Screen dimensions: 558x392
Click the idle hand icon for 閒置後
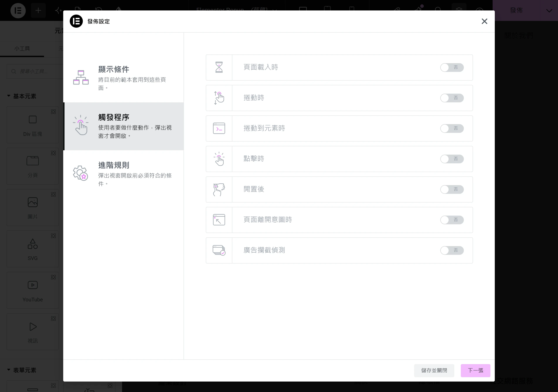219,189
